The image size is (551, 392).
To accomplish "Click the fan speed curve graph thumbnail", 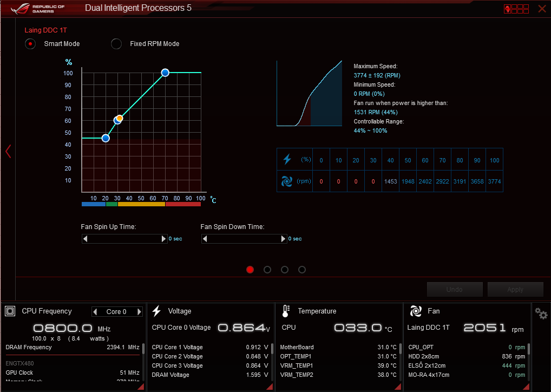I will click(309, 93).
